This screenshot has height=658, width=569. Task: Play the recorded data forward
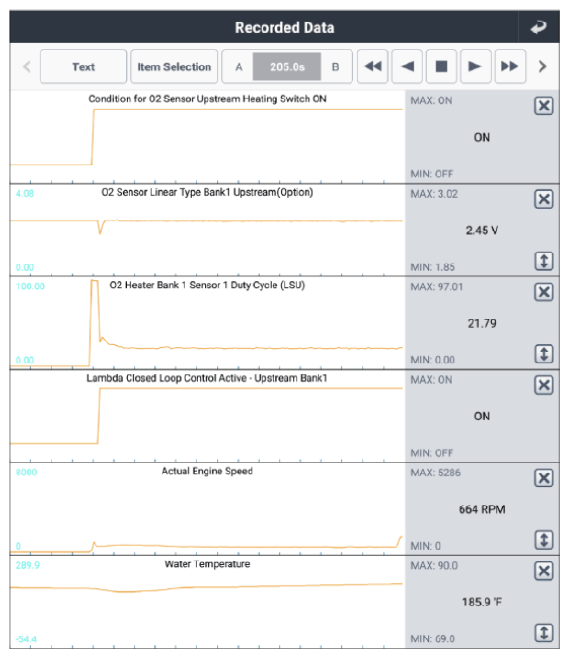(x=475, y=66)
